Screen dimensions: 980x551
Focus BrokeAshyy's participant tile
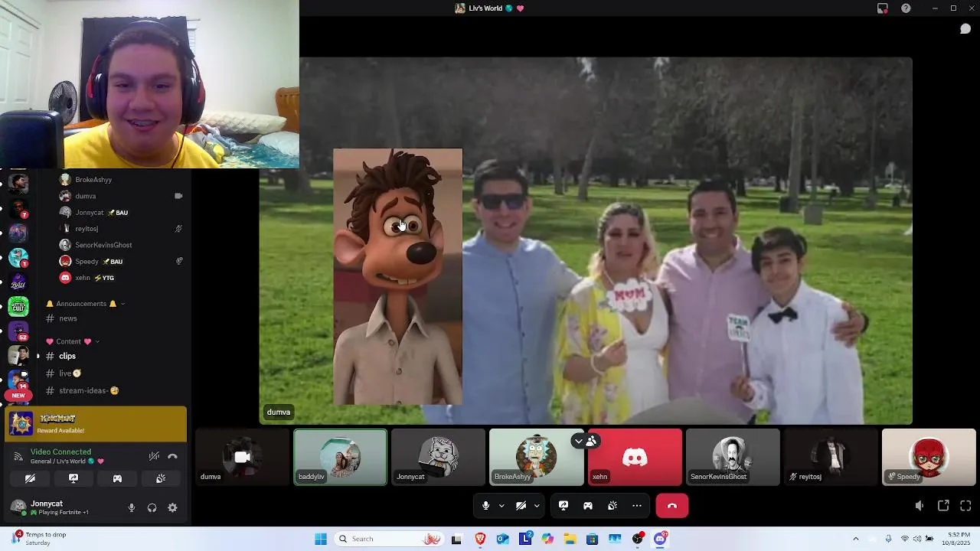(x=536, y=457)
